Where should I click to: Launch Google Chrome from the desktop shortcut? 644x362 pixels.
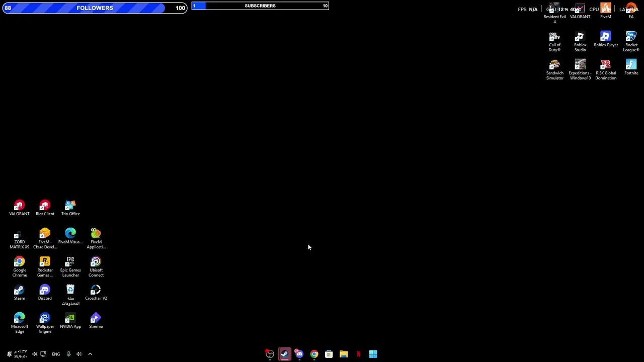19,267
